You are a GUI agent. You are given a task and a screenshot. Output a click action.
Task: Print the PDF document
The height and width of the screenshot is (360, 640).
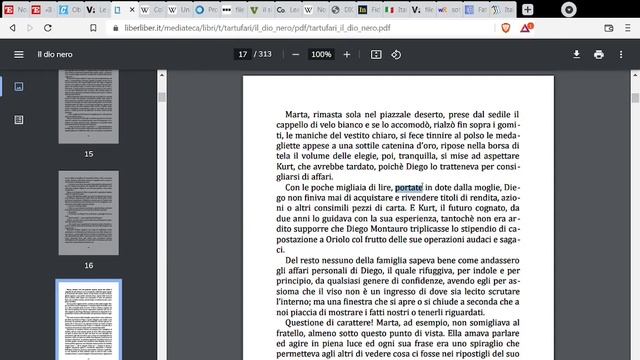pos(599,55)
